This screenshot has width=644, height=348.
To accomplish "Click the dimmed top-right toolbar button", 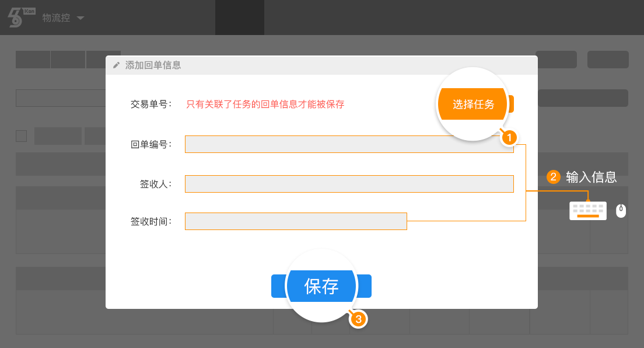I will [608, 60].
